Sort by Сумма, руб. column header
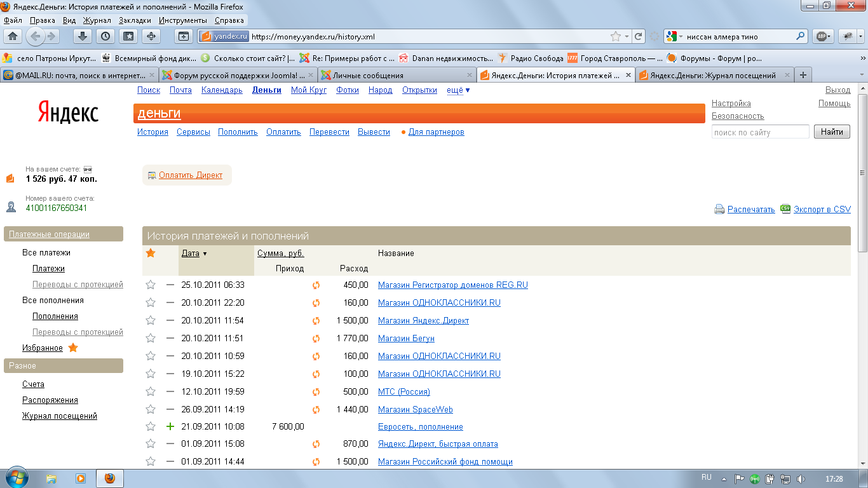The width and height of the screenshot is (868, 488). [281, 253]
